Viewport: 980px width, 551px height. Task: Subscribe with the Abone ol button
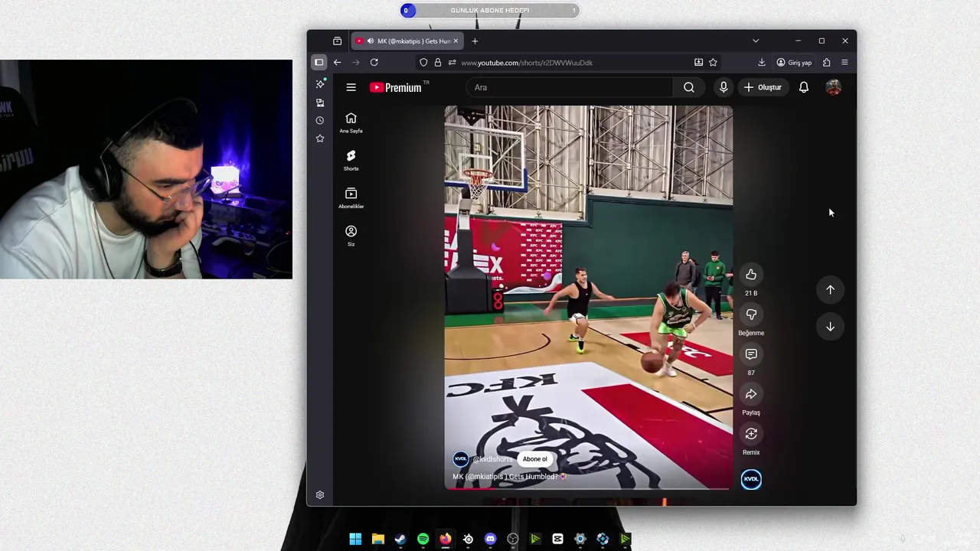tap(534, 459)
